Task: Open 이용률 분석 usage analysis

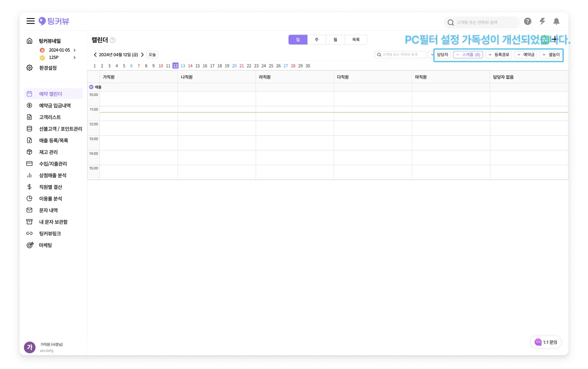Action: [x=50, y=199]
